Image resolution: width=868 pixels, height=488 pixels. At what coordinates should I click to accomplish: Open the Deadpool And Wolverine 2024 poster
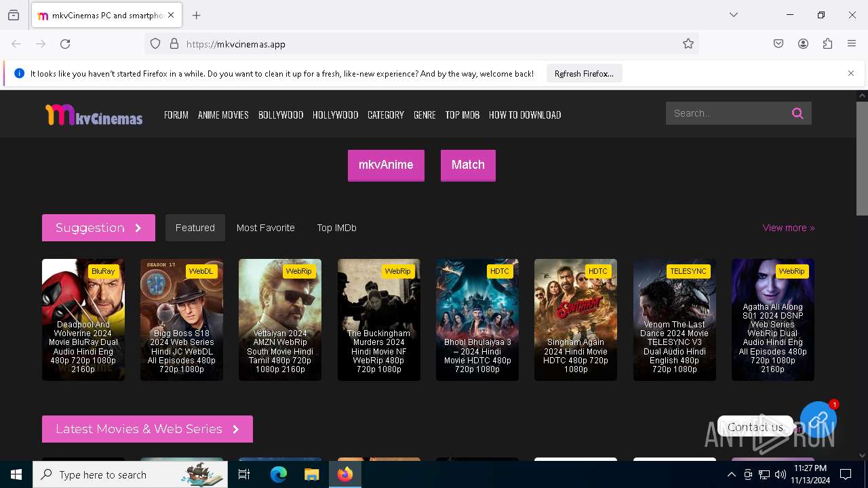[83, 320]
